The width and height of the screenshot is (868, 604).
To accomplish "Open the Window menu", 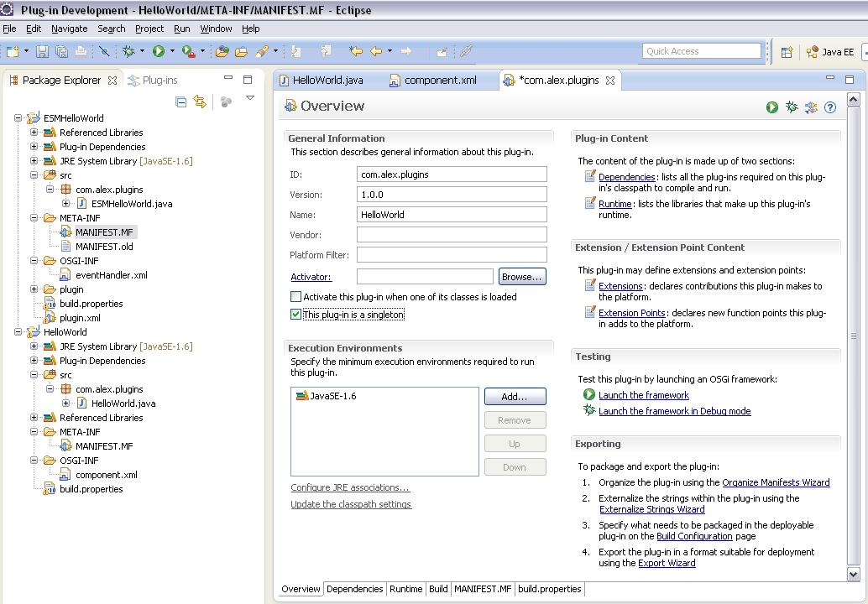I will click(x=216, y=29).
